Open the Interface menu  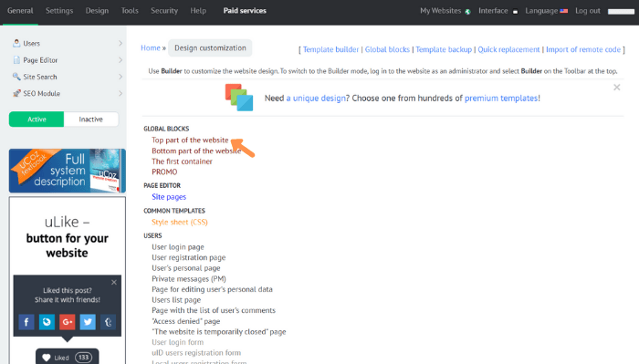tap(493, 11)
